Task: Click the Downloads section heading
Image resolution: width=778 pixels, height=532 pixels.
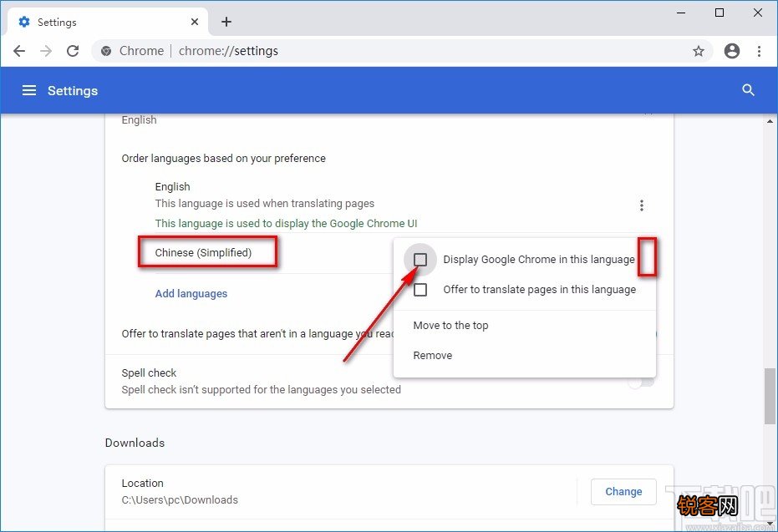Action: point(135,443)
